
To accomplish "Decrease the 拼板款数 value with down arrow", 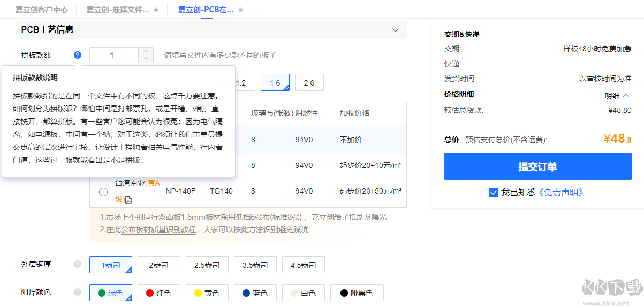I will tap(146, 59).
